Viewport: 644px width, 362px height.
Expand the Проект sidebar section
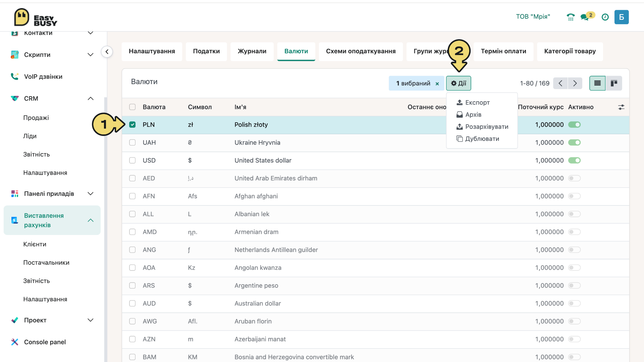click(x=90, y=320)
